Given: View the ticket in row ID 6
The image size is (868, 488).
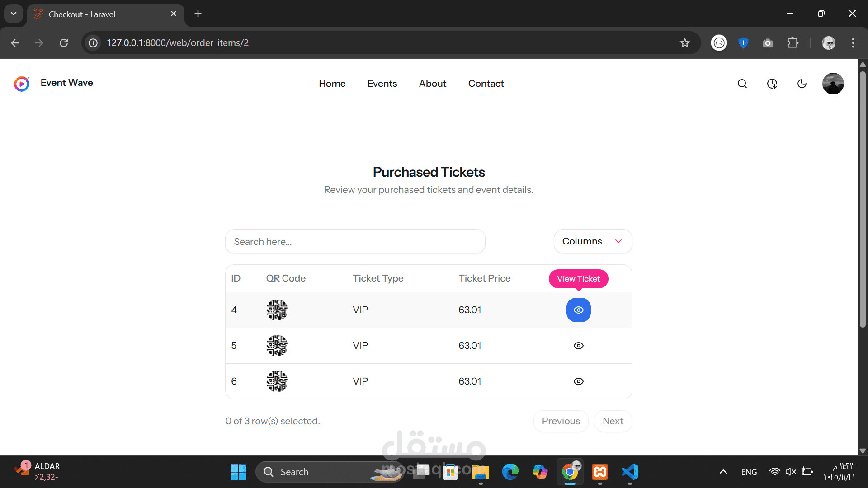Looking at the screenshot, I should point(578,381).
